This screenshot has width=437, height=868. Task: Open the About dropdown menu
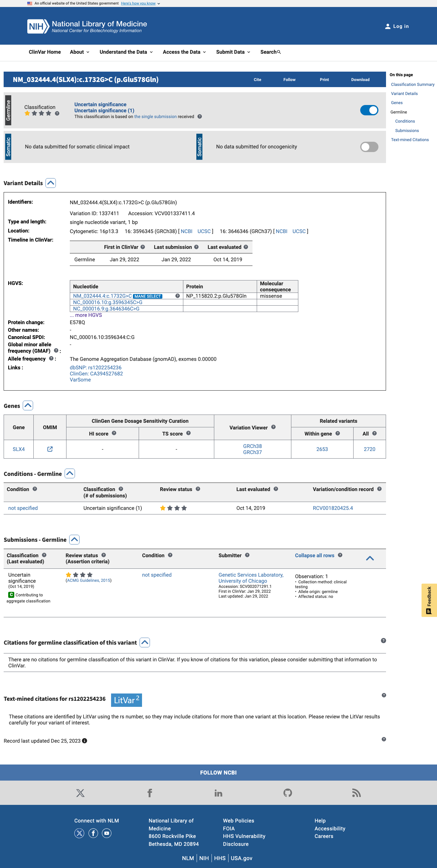pyautogui.click(x=80, y=52)
